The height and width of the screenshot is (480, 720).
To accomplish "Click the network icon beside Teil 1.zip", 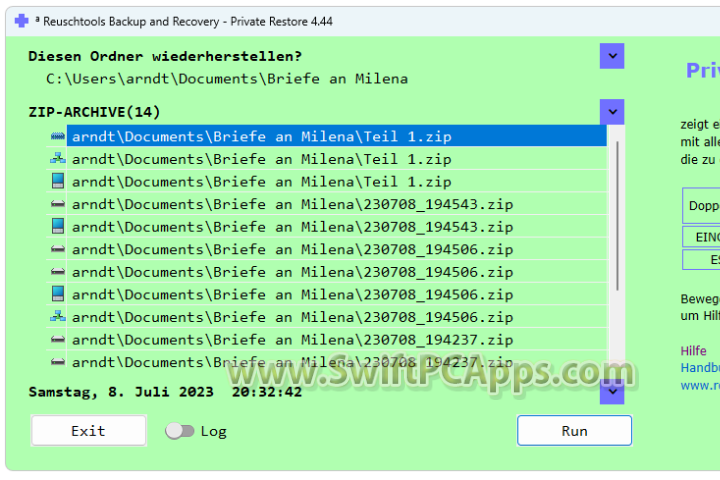I will (x=57, y=158).
